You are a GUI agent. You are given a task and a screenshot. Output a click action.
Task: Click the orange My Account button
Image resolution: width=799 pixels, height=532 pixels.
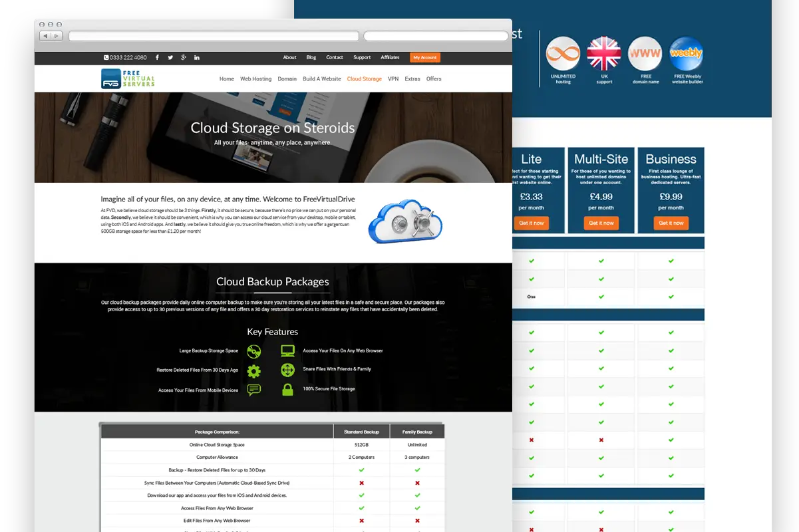(425, 58)
